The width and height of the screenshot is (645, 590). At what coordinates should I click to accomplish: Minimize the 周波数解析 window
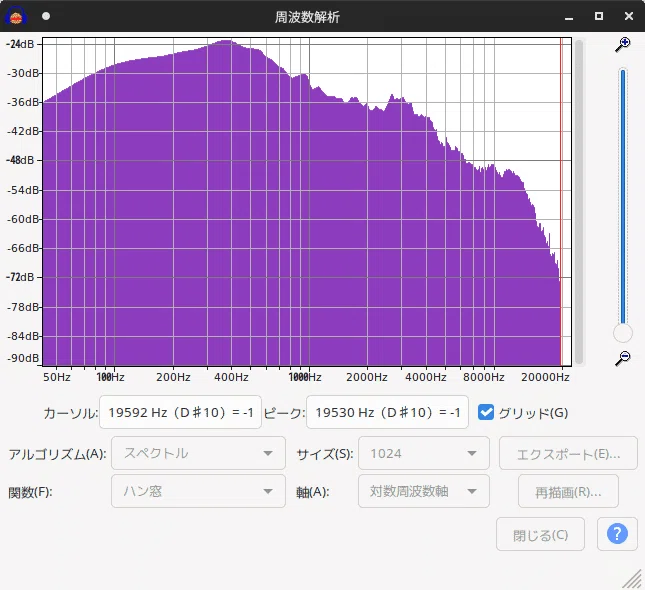coord(569,17)
